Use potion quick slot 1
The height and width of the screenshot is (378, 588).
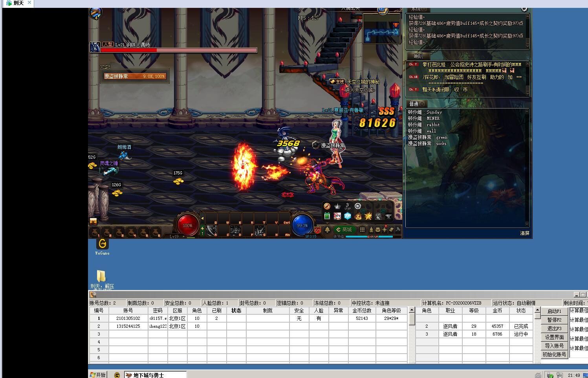click(95, 232)
